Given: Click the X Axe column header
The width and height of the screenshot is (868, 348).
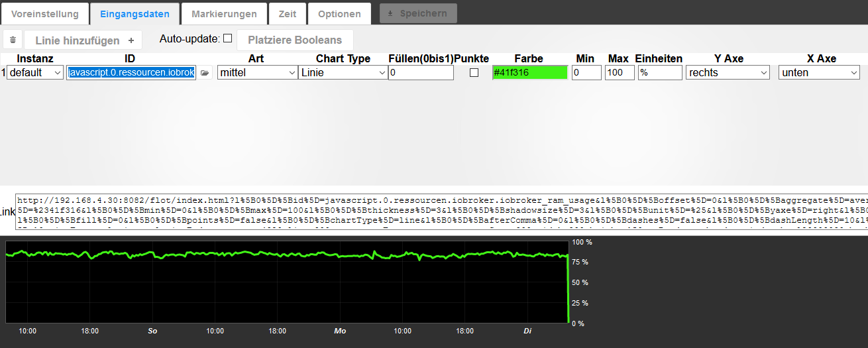Looking at the screenshot, I should [x=822, y=59].
